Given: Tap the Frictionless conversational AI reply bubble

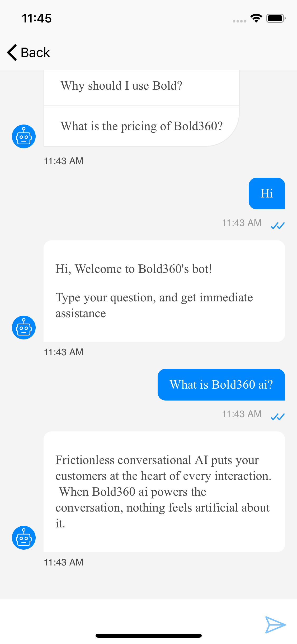Looking at the screenshot, I should pos(164,491).
